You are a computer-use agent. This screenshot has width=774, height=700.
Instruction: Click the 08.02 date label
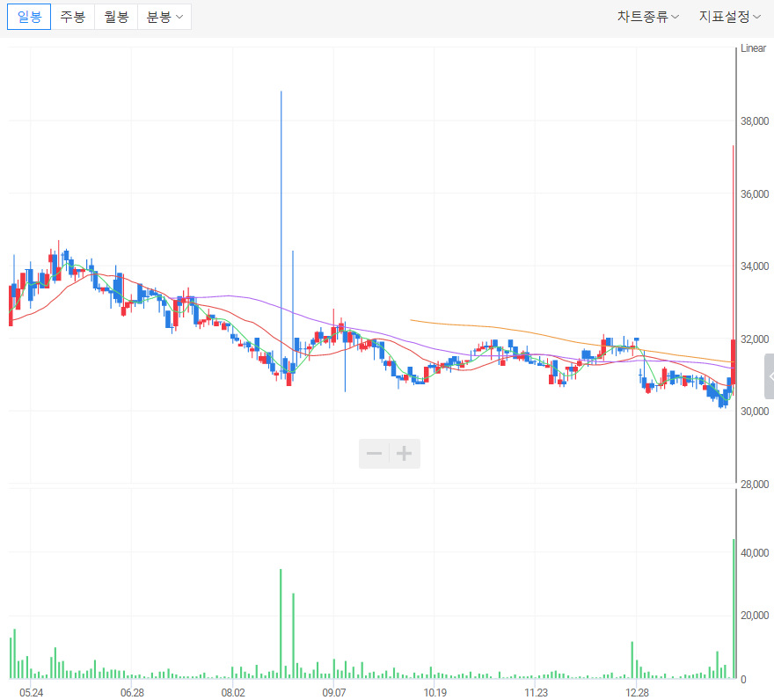233,693
